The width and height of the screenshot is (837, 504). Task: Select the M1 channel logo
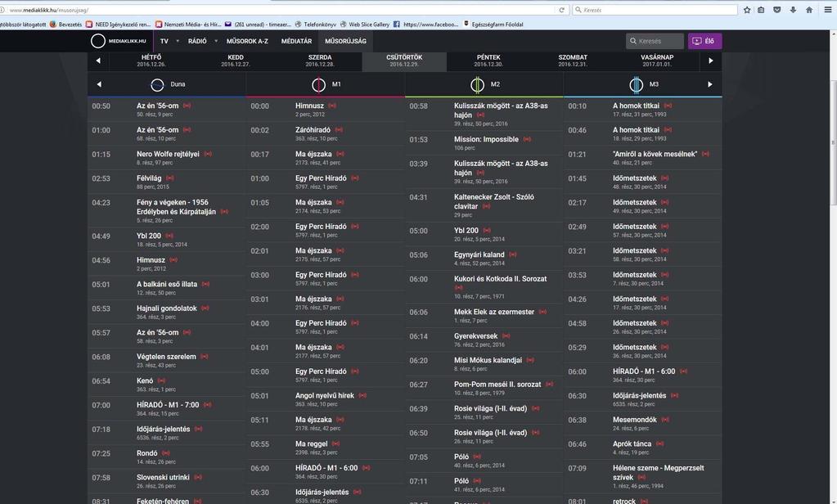[318, 84]
